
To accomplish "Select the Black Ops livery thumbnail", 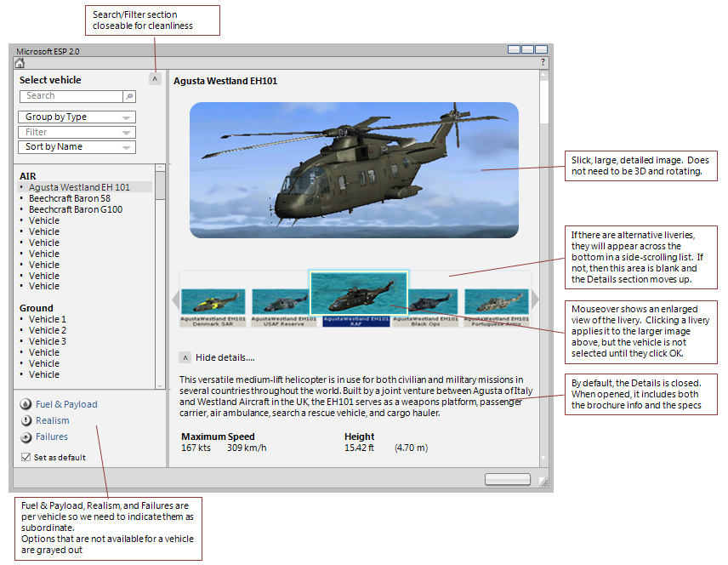I will [432, 301].
